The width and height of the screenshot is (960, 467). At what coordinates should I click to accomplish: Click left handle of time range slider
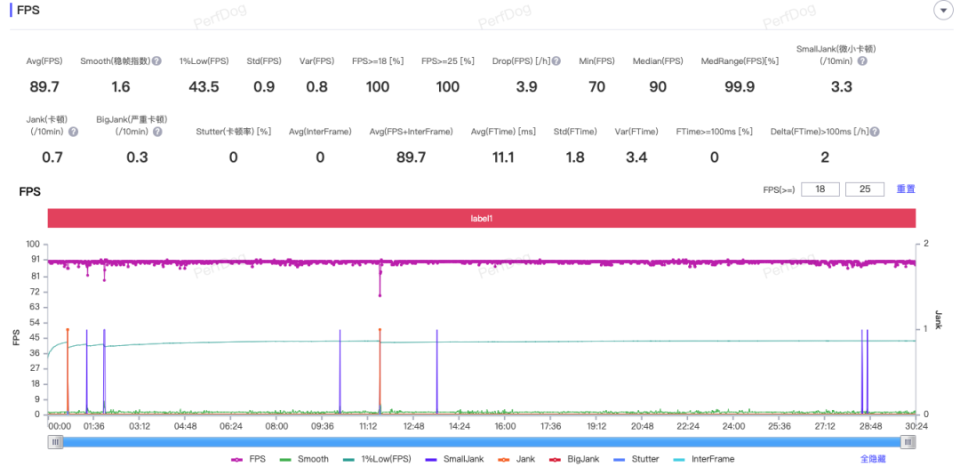56,441
